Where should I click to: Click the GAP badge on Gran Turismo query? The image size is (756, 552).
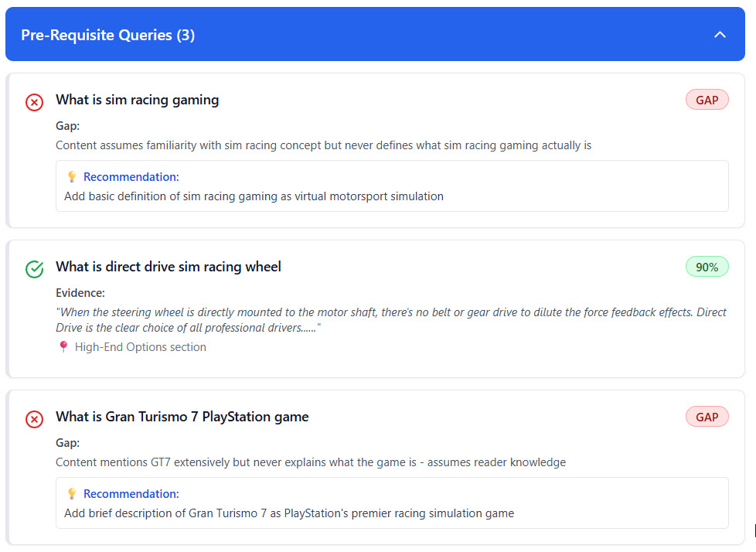coord(707,417)
